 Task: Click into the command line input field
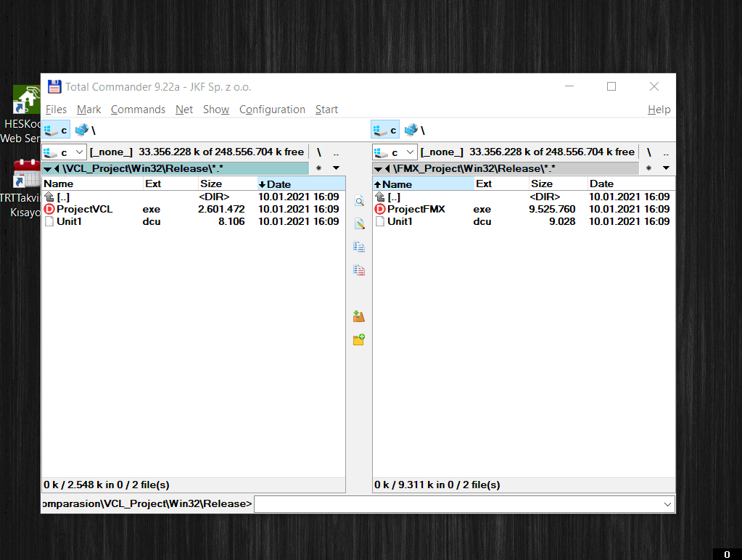[x=463, y=504]
